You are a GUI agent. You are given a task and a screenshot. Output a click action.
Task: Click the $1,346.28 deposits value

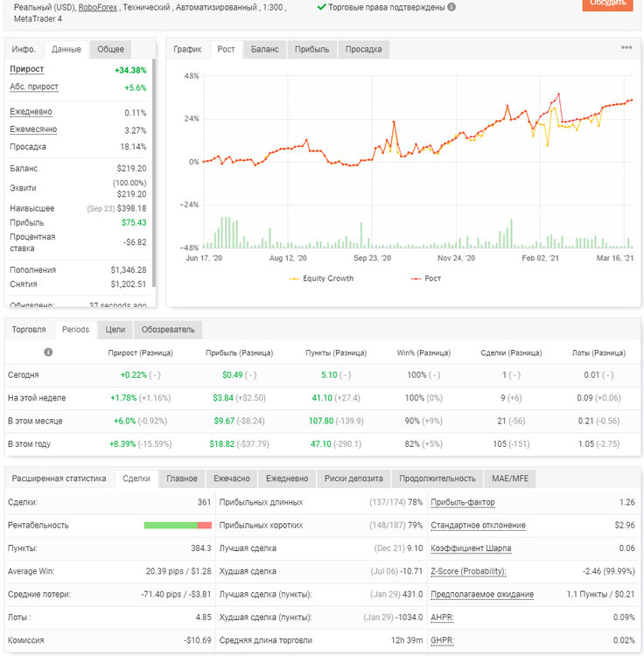point(129,270)
